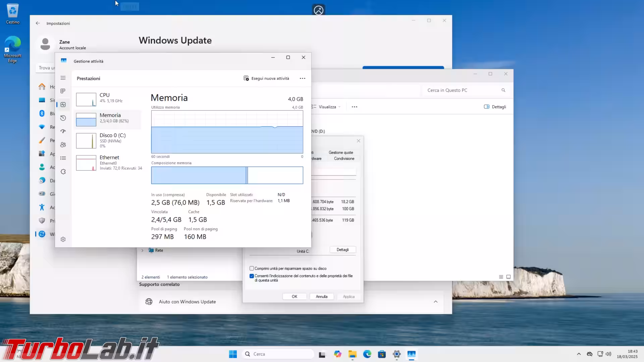644x362 pixels.
Task: Enable Comprimi unità per risparmiare spazio checkbox
Action: (x=252, y=268)
